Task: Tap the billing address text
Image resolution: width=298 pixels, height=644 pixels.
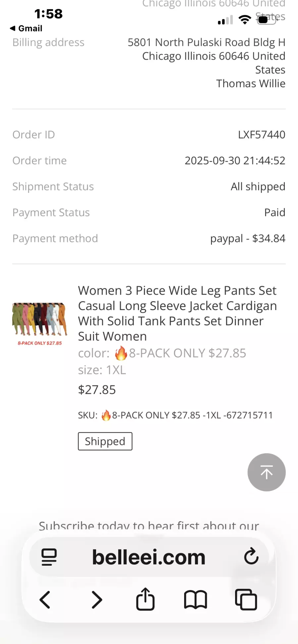Action: pyautogui.click(x=206, y=63)
